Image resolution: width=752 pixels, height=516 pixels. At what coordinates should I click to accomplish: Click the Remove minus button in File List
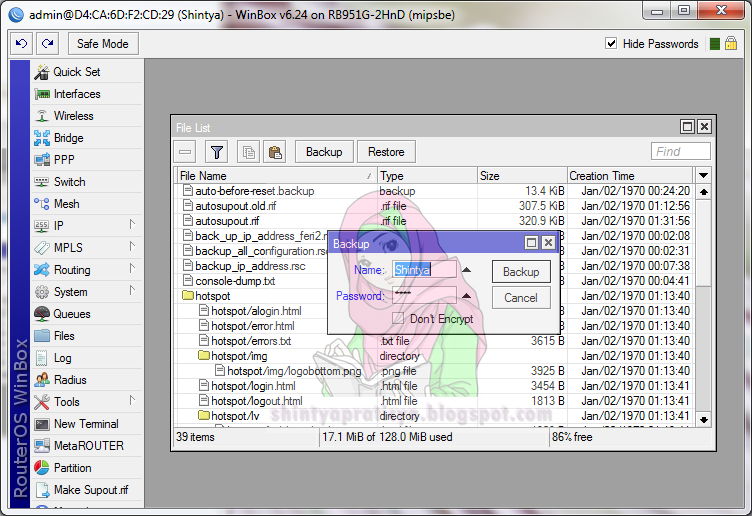click(x=185, y=152)
